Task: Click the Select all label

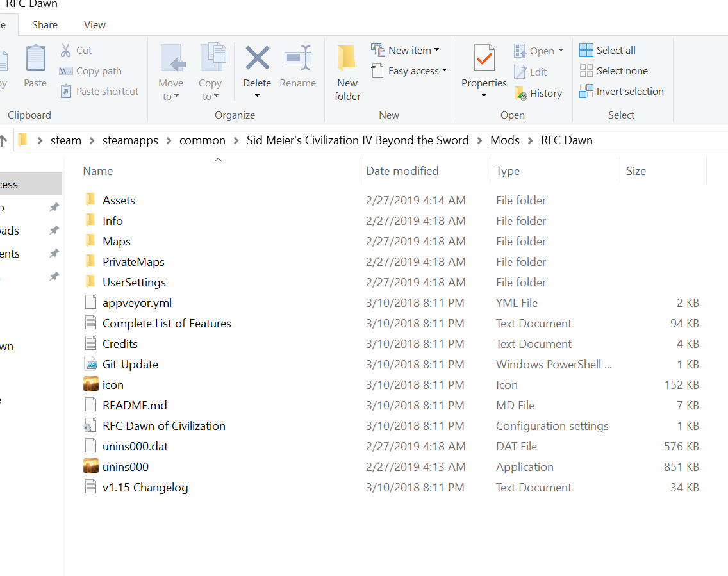Action: coord(616,50)
